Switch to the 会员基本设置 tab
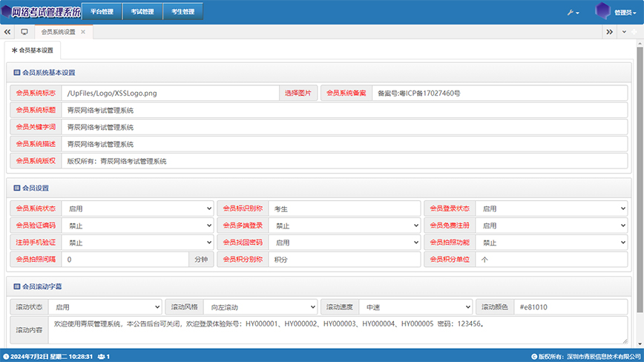The image size is (644, 362). coord(33,50)
